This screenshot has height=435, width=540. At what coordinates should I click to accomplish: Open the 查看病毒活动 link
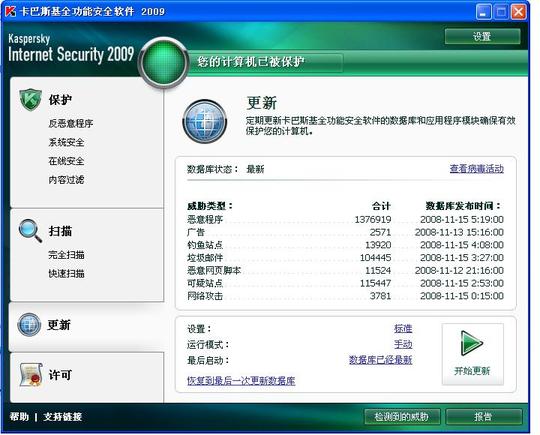pos(477,169)
